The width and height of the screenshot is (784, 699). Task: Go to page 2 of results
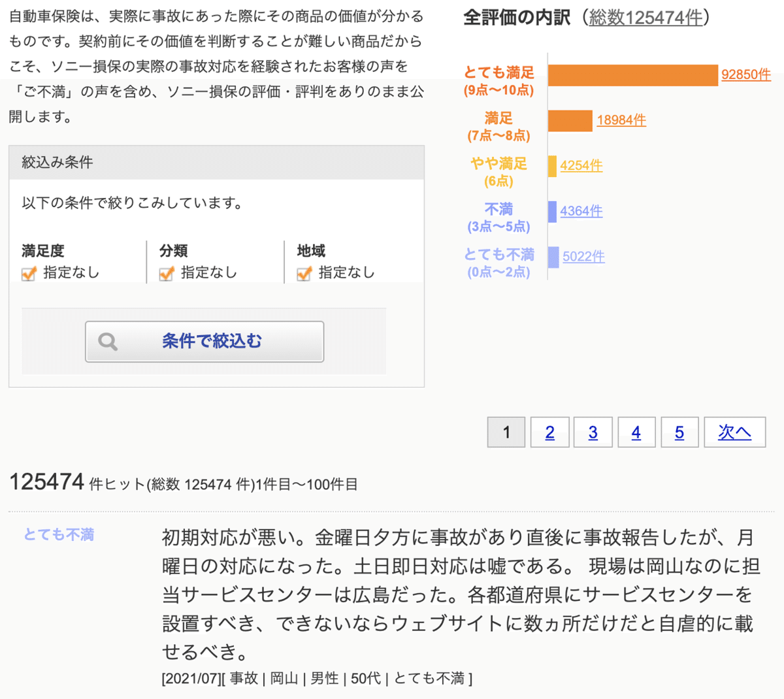(549, 432)
